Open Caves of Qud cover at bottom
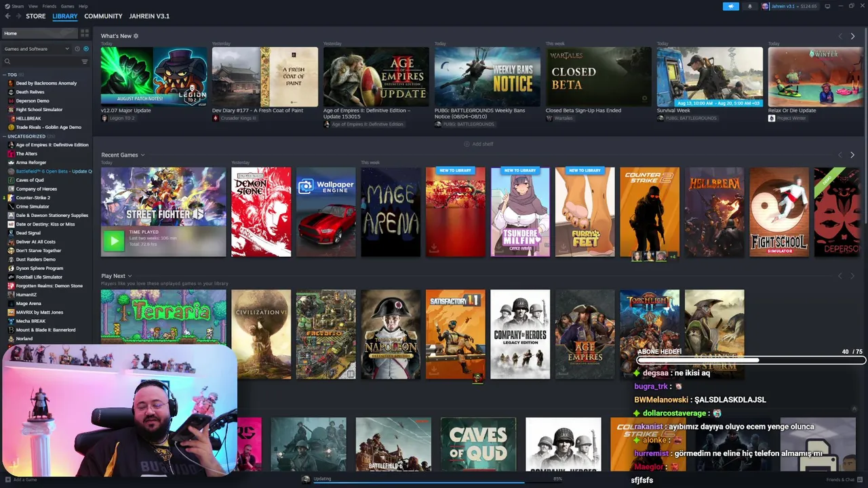Screen dimensions: 868x488 478,445
